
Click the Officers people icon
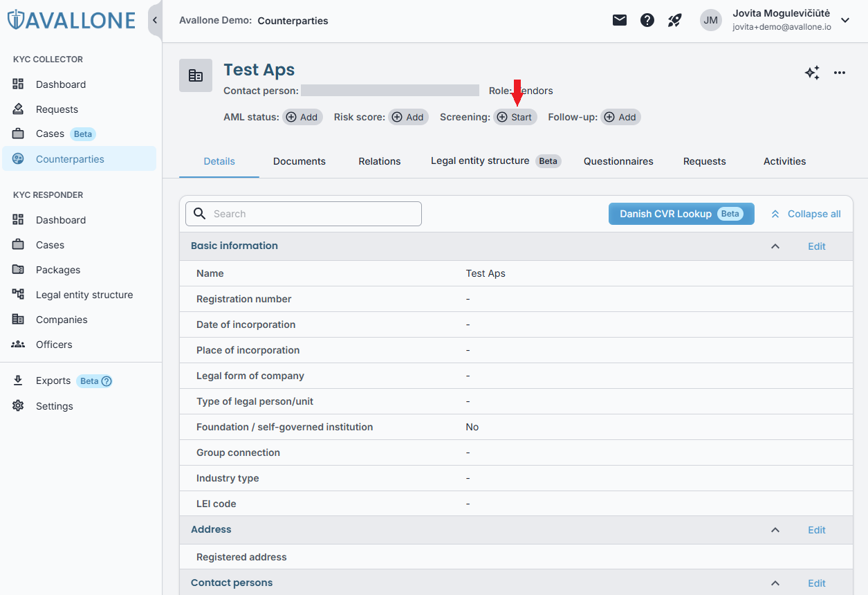19,344
